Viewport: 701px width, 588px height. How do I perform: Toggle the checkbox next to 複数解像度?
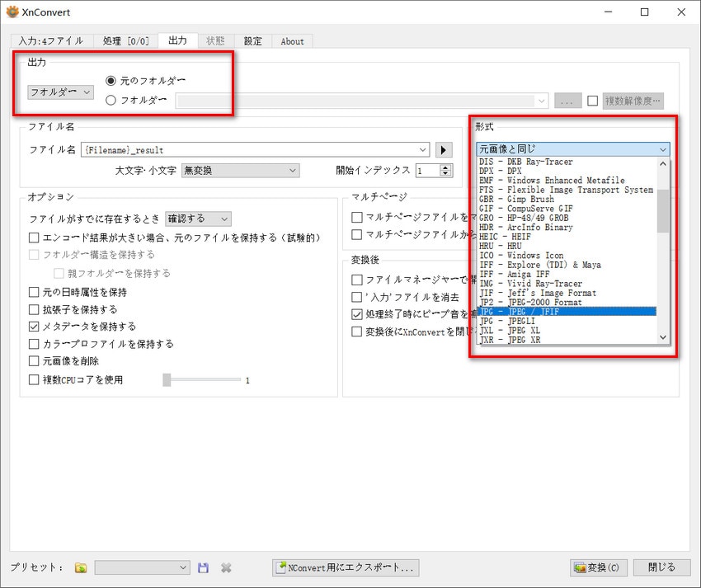tap(593, 101)
